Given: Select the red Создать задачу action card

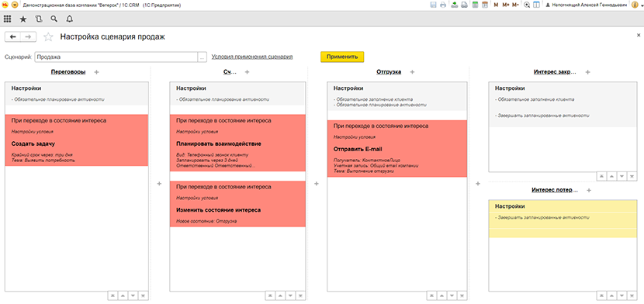Looking at the screenshot, I should pos(77,140).
